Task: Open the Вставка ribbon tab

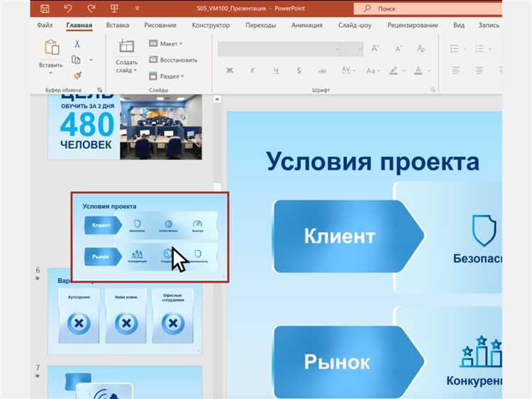Action: (118, 25)
